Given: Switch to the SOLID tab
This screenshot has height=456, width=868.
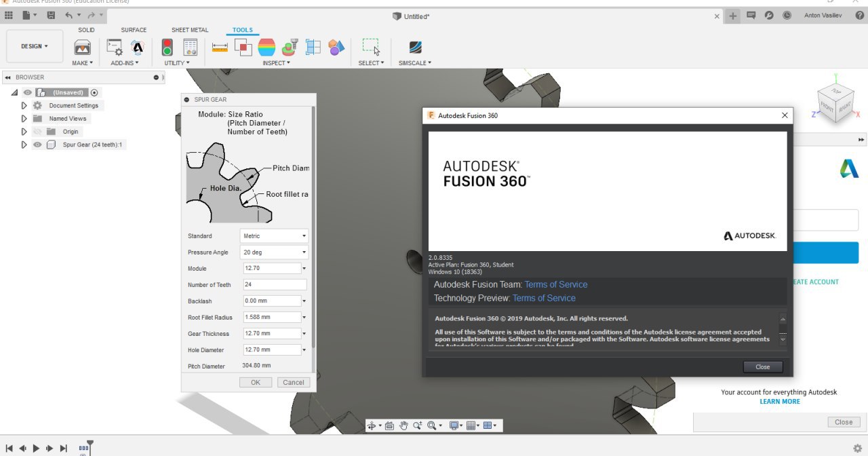Looking at the screenshot, I should [x=86, y=30].
